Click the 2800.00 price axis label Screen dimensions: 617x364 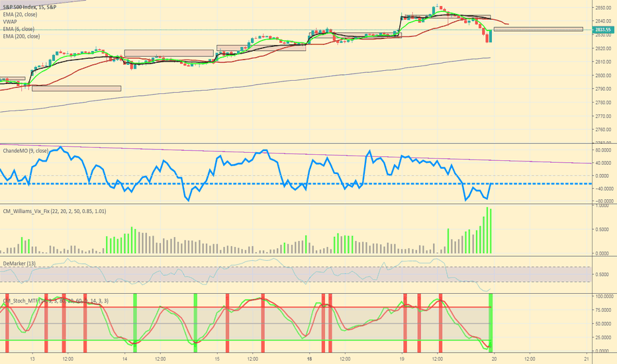(603, 75)
